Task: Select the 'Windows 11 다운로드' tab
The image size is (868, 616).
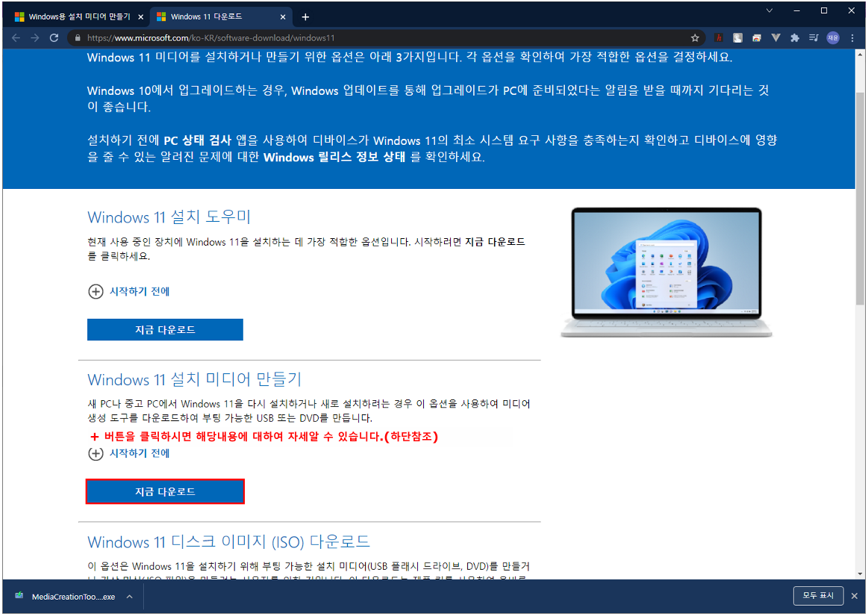Action: coord(222,16)
